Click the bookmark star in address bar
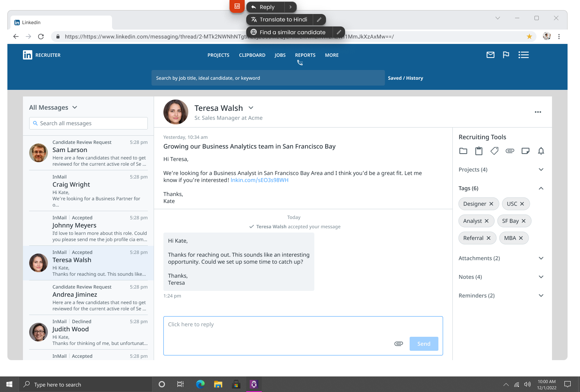 pyautogui.click(x=529, y=37)
